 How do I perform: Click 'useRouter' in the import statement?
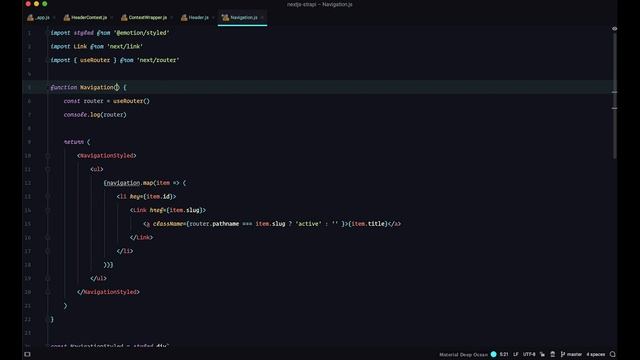tap(95, 60)
